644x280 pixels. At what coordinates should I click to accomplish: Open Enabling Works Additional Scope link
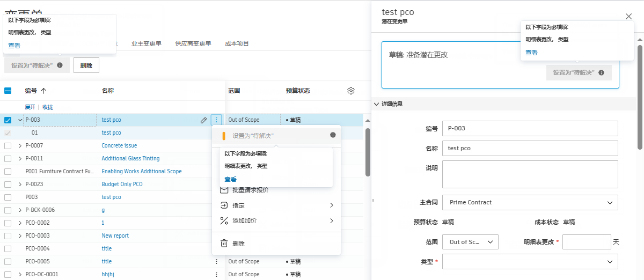point(142,172)
